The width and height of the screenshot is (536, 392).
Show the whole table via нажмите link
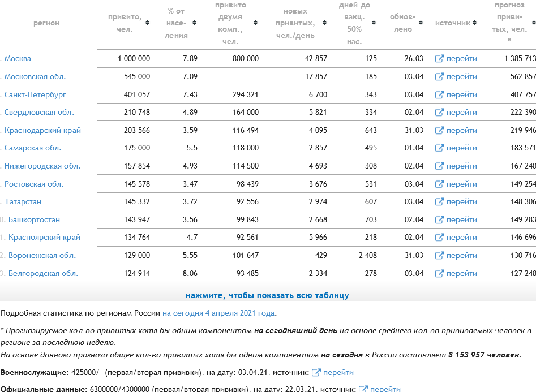pyautogui.click(x=267, y=295)
